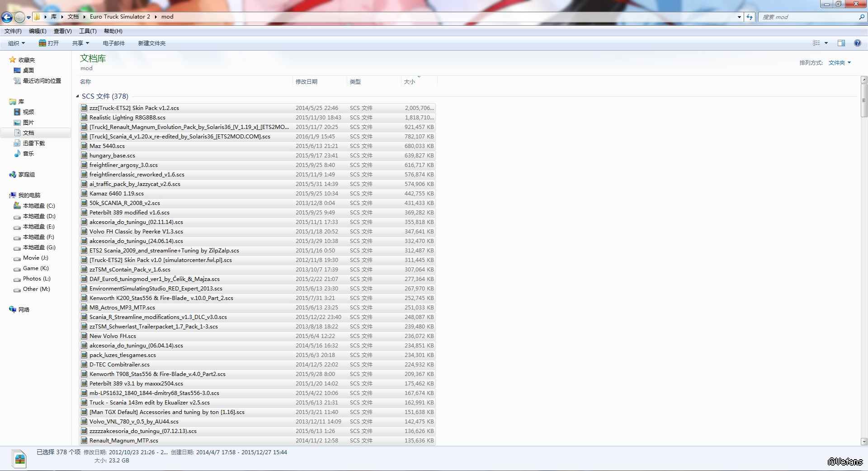Open the 查看(V) menu
The width and height of the screenshot is (868, 471).
pyautogui.click(x=62, y=31)
